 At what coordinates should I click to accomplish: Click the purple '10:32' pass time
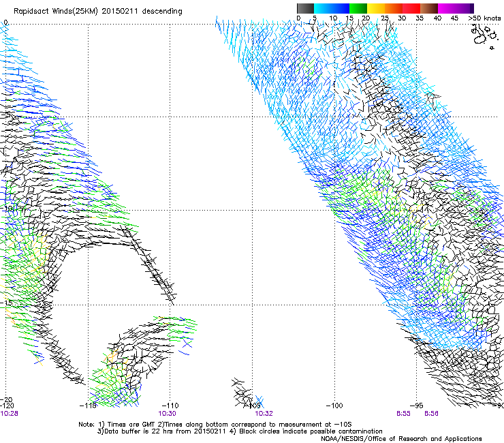coord(264,414)
